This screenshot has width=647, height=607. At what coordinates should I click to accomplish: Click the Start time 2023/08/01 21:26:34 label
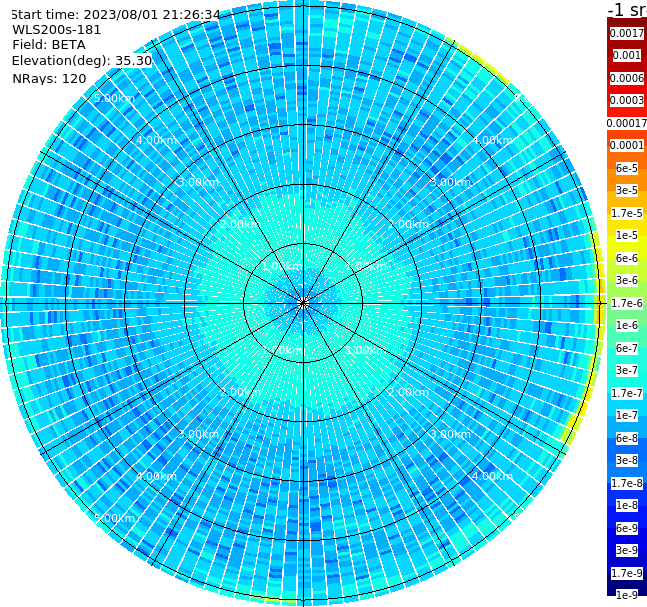click(115, 15)
